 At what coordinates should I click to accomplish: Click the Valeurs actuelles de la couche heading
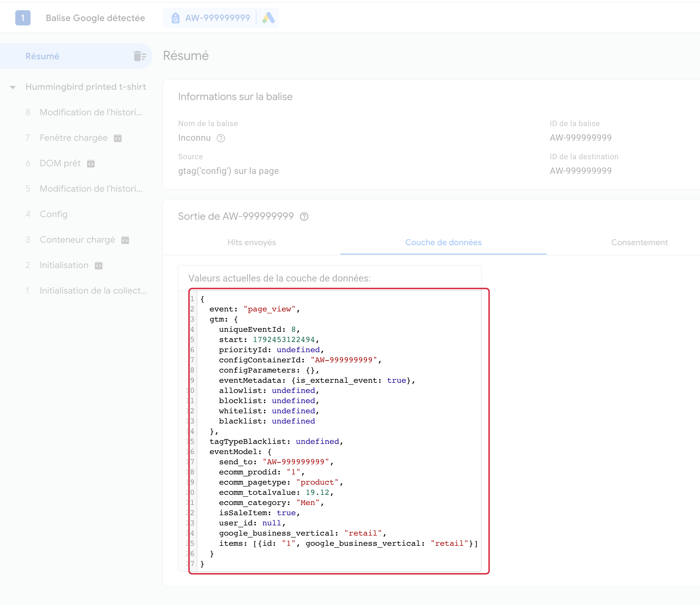pos(279,278)
